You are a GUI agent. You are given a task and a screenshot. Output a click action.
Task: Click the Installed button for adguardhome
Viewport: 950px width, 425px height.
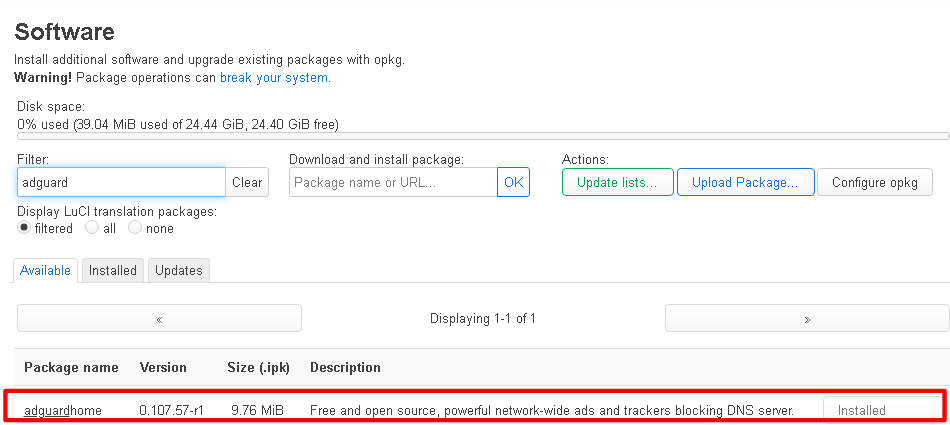pos(881,410)
